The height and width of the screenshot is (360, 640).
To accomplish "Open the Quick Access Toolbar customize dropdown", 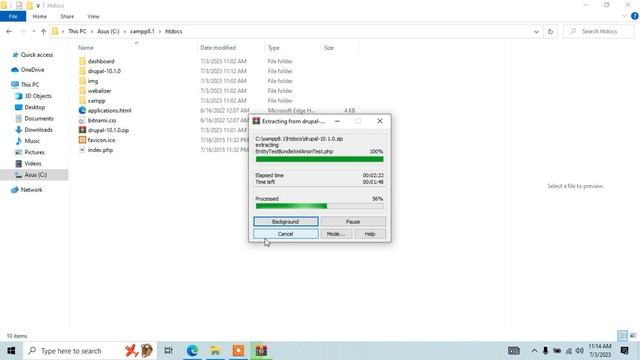I will pos(38,5).
